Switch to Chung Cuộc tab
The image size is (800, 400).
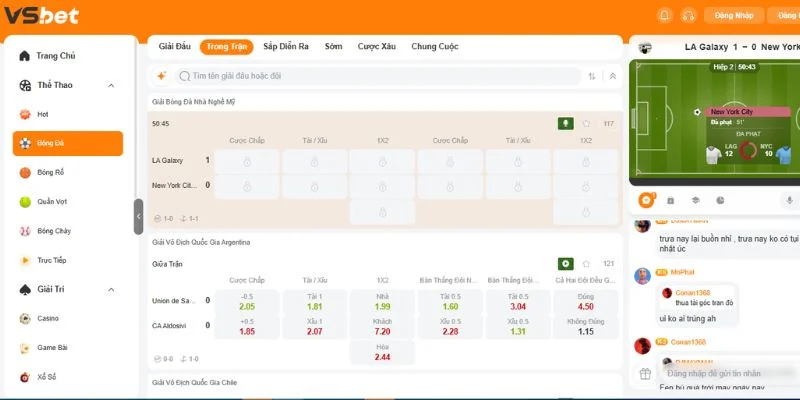(435, 46)
